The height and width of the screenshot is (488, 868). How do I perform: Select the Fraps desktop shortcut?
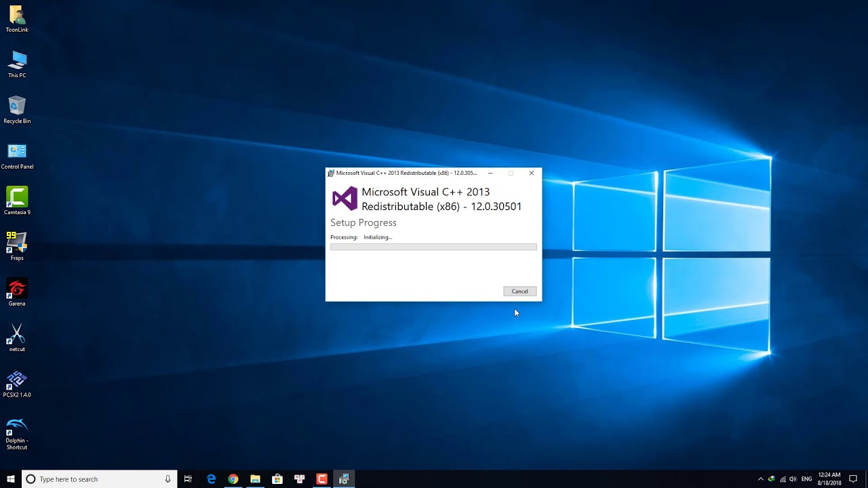click(x=17, y=247)
